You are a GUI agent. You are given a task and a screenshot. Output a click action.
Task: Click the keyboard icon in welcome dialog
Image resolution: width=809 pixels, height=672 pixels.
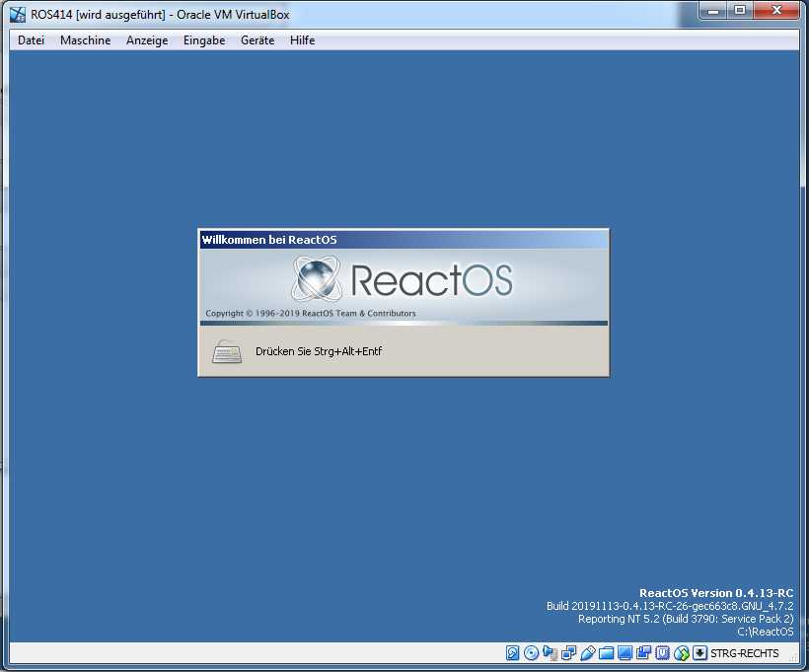(x=227, y=351)
